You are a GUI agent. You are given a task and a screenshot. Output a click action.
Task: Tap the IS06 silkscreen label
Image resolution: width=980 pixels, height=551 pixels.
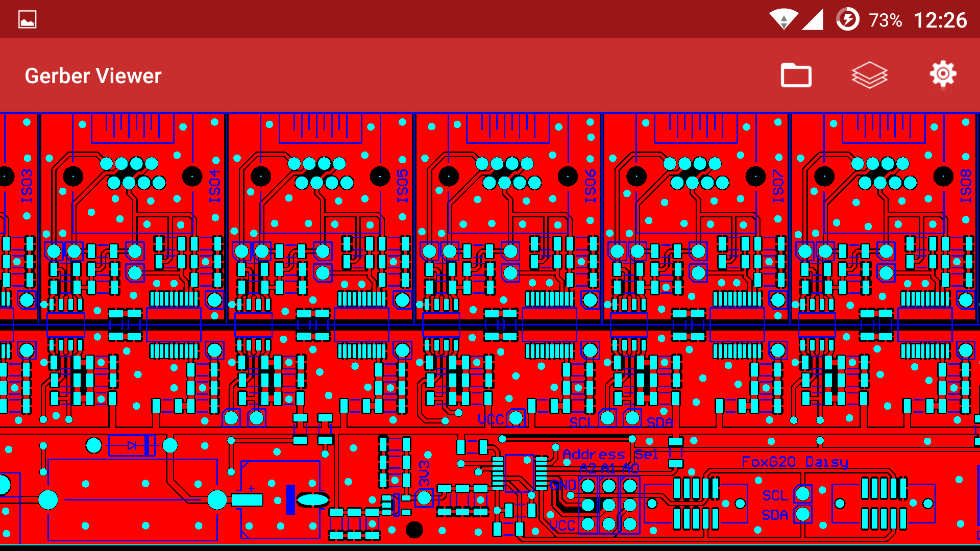coord(591,186)
